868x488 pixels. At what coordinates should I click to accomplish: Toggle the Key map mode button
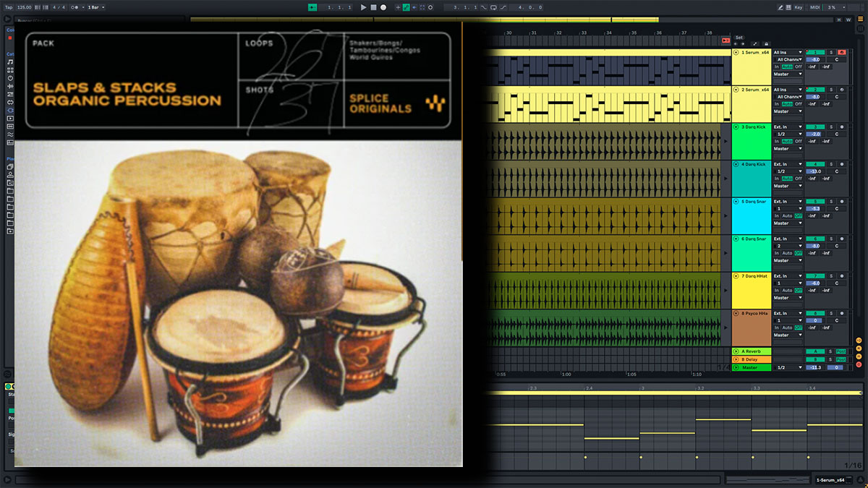coord(799,7)
